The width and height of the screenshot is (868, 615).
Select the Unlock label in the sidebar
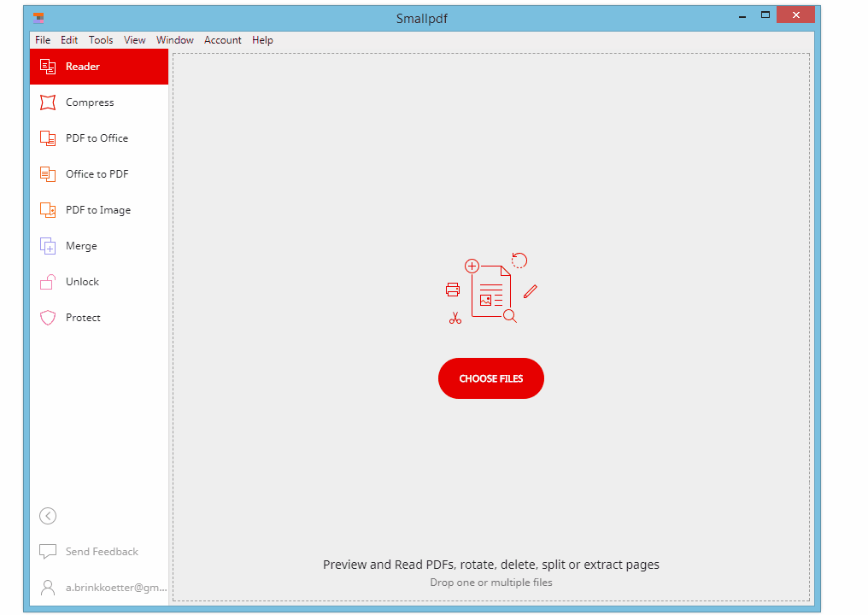pyautogui.click(x=83, y=282)
